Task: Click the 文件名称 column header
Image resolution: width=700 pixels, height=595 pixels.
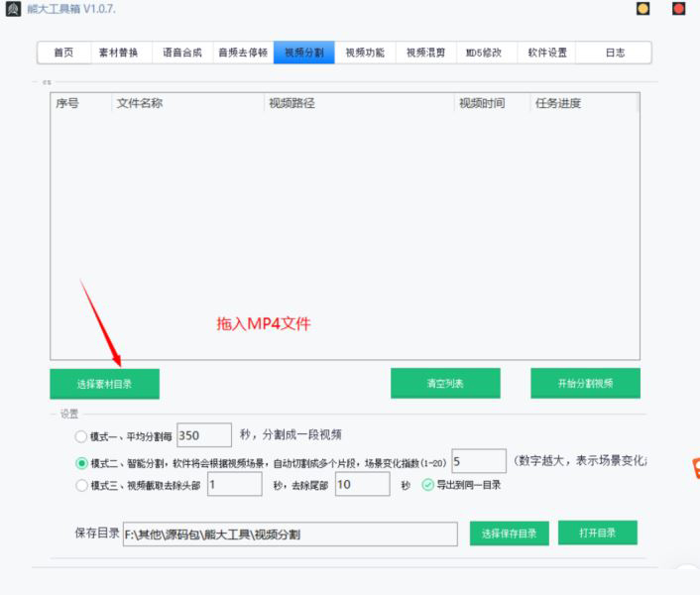Action: pos(187,103)
